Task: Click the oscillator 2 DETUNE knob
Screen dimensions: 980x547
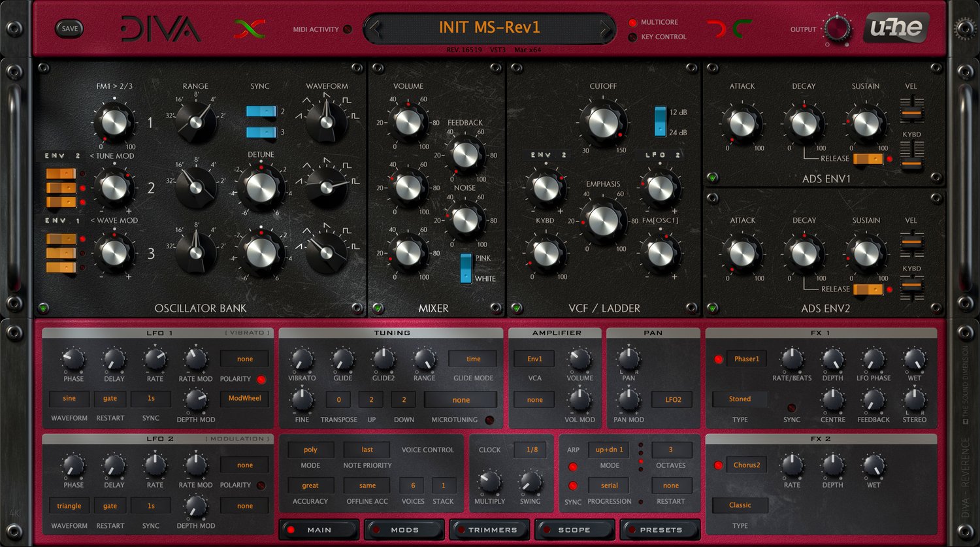Action: [261, 187]
